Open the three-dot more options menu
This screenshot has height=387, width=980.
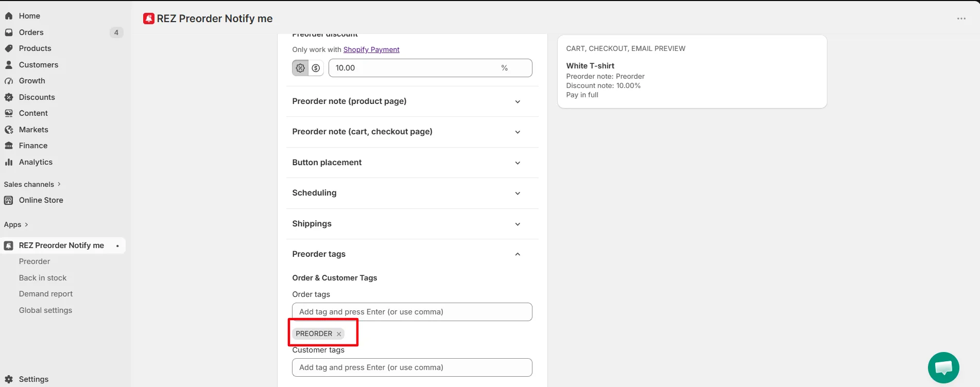(961, 19)
